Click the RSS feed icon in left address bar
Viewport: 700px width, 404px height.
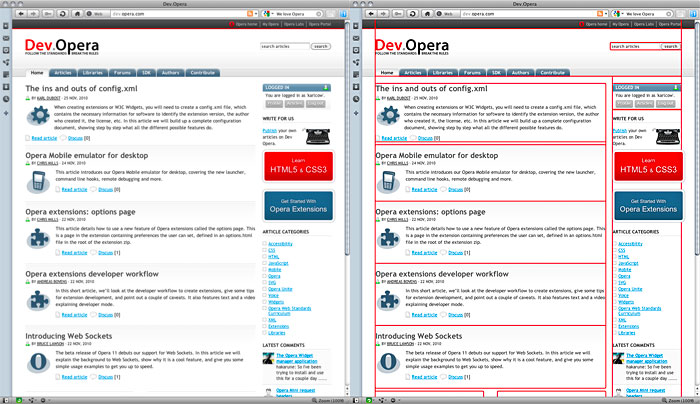[x=250, y=14]
